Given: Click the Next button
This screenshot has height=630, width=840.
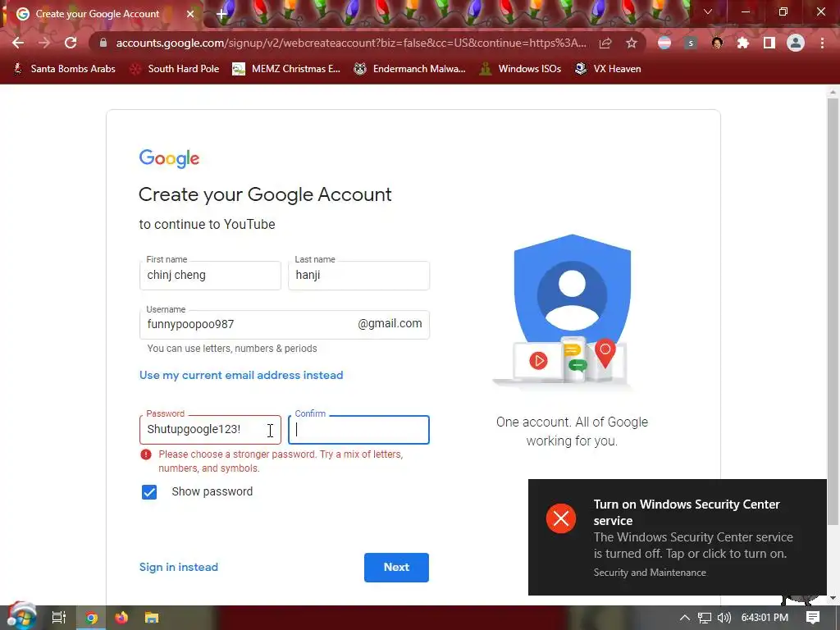Looking at the screenshot, I should 396,568.
